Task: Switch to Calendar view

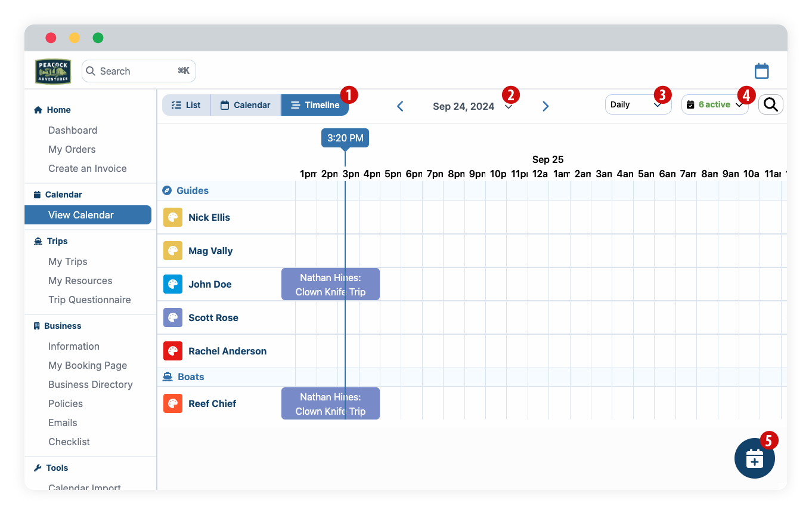Action: 246,105
